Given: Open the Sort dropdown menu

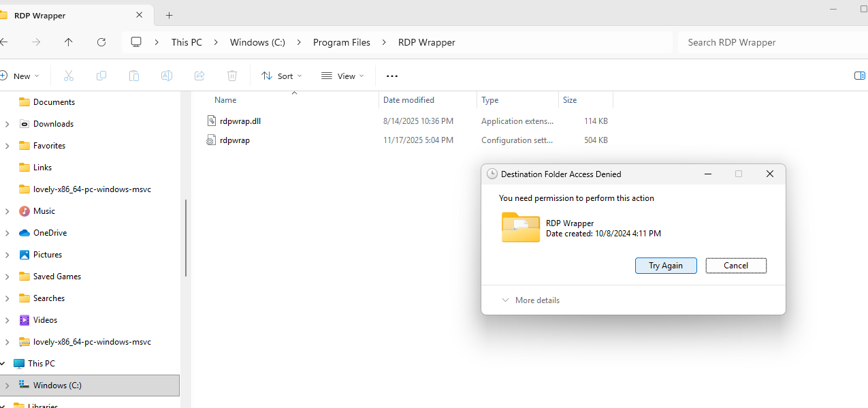Looking at the screenshot, I should point(282,76).
